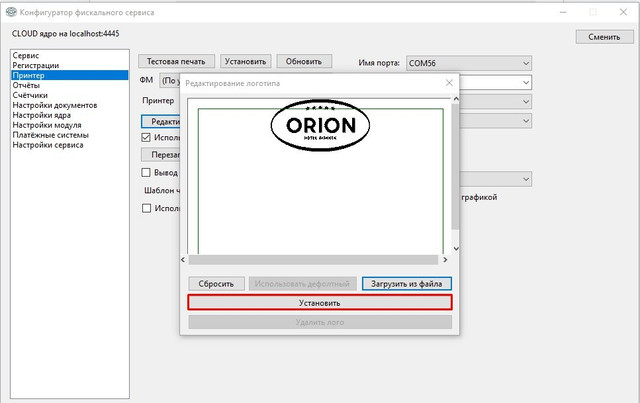Toggle the checked Использовать checkbox

tap(146, 138)
